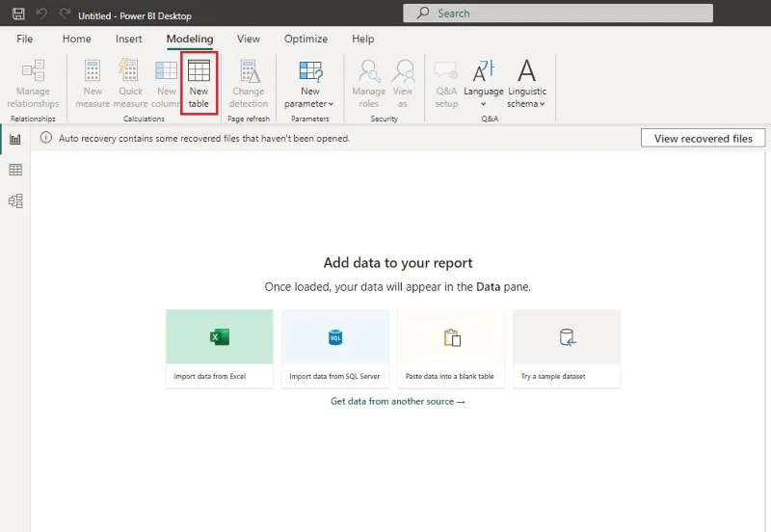Click the Auto recovery message text

[x=204, y=138]
